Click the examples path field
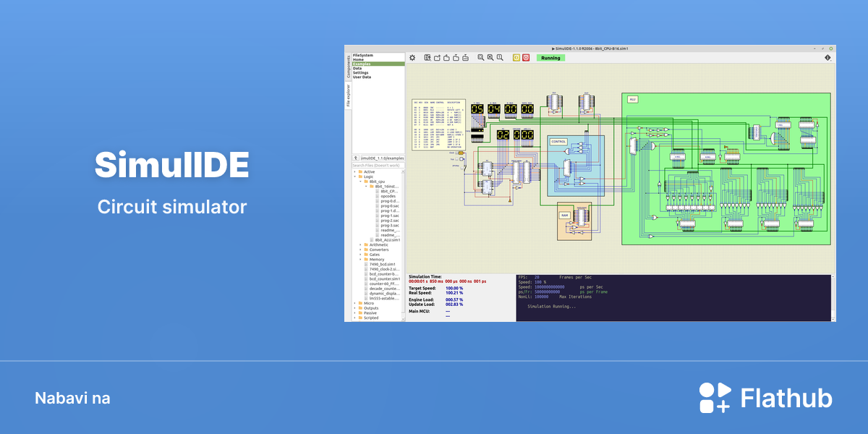Viewport: 868px width, 434px height. 382,158
